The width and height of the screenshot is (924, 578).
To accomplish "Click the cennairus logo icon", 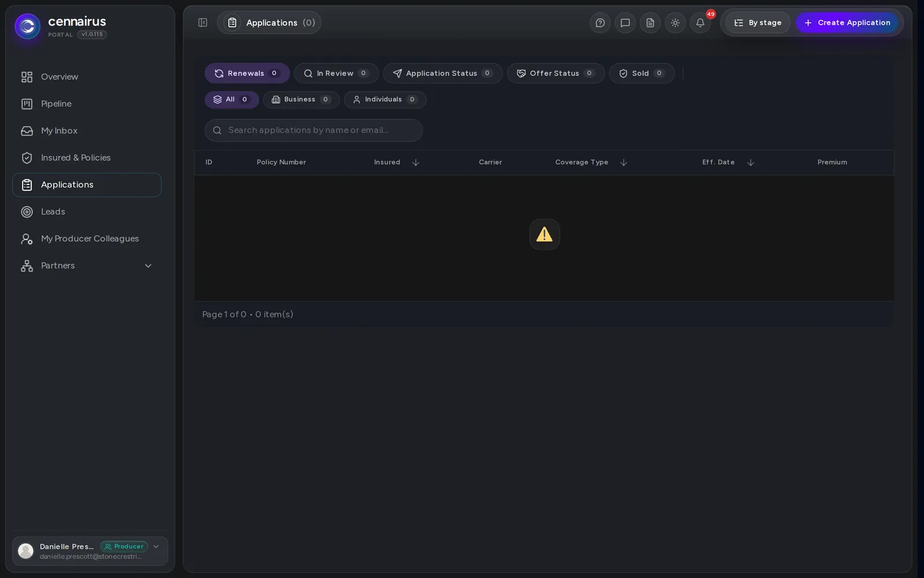I will tap(27, 26).
